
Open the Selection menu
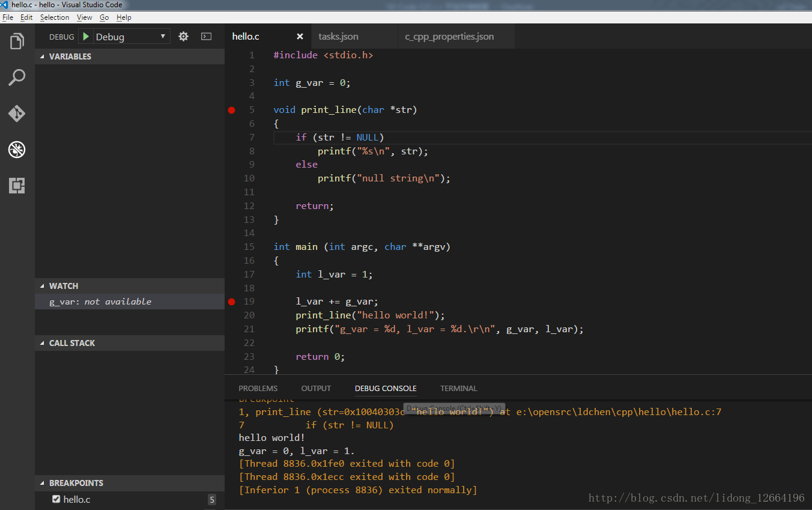pyautogui.click(x=55, y=17)
